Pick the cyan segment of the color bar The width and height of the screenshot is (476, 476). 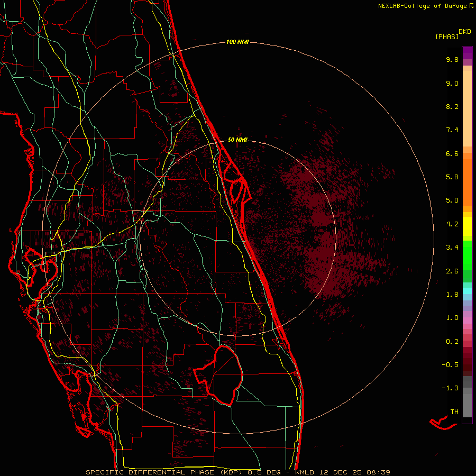pos(467,291)
